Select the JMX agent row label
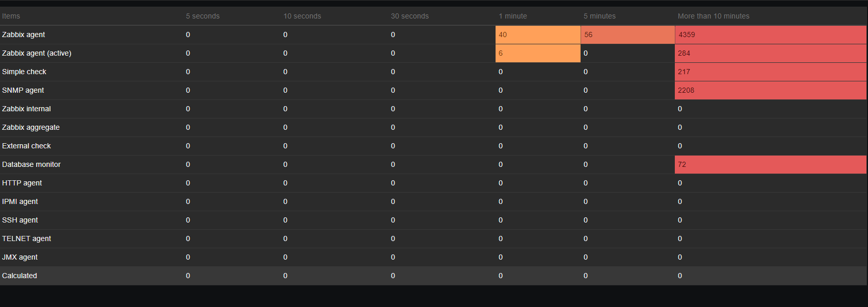 click(20, 257)
